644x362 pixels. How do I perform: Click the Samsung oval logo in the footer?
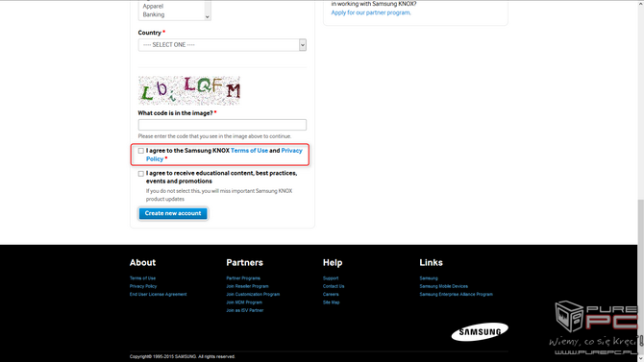click(480, 331)
